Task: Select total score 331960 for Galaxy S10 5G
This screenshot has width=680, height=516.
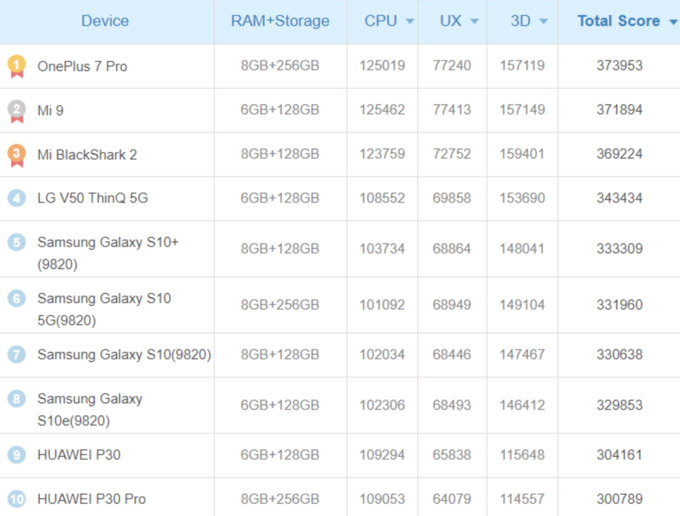Action: 619,305
